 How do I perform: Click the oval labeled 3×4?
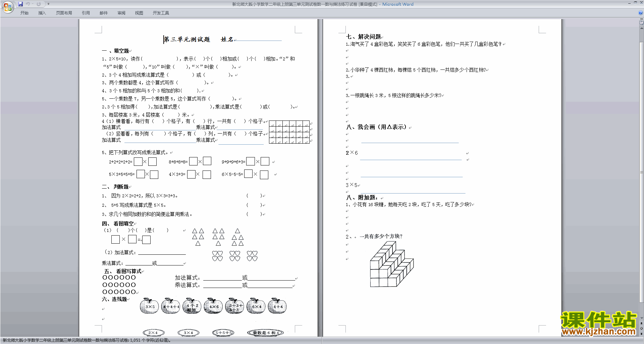point(188,333)
